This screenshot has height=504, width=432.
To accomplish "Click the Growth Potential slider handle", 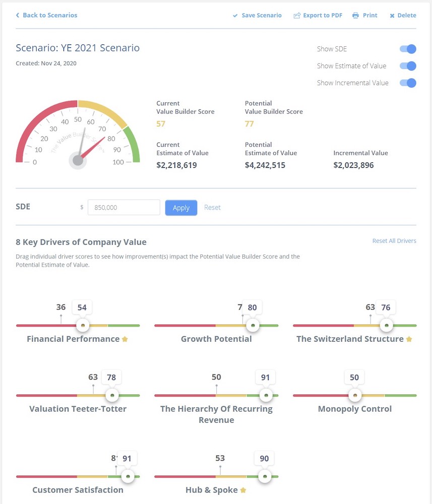I will (x=253, y=326).
